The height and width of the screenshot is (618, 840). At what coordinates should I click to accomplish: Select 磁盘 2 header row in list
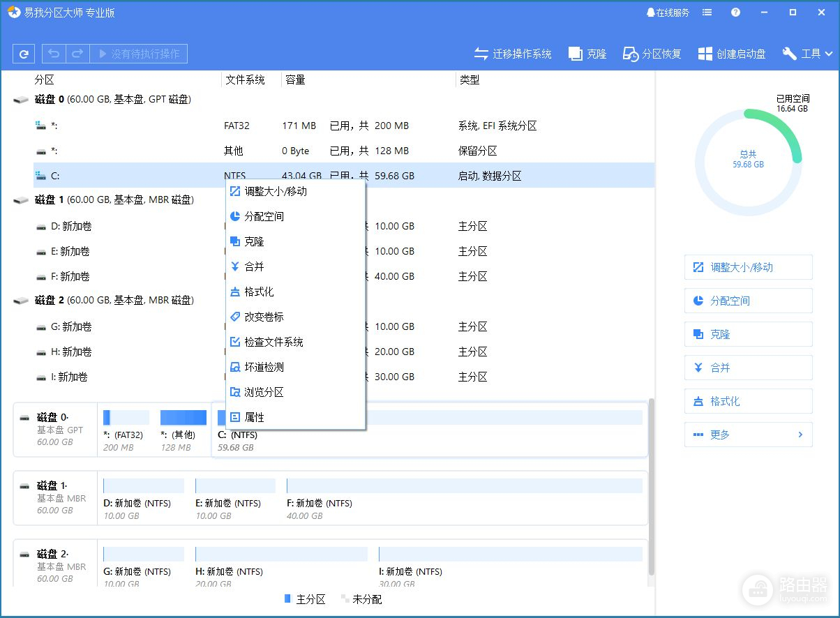click(112, 300)
